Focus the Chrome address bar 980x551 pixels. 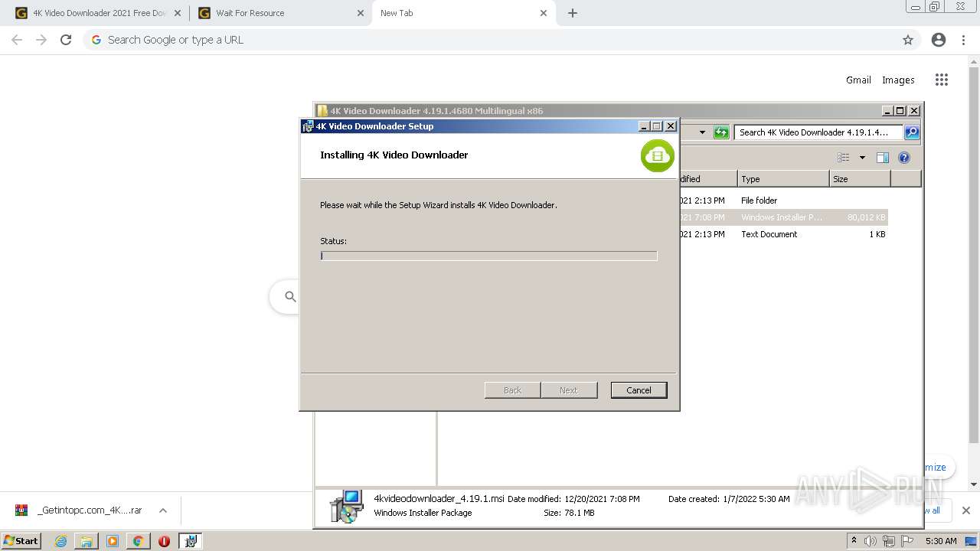(501, 40)
